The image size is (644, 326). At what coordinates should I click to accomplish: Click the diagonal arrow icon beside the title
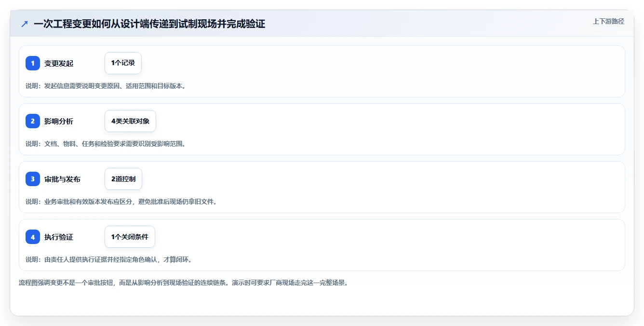[x=25, y=24]
